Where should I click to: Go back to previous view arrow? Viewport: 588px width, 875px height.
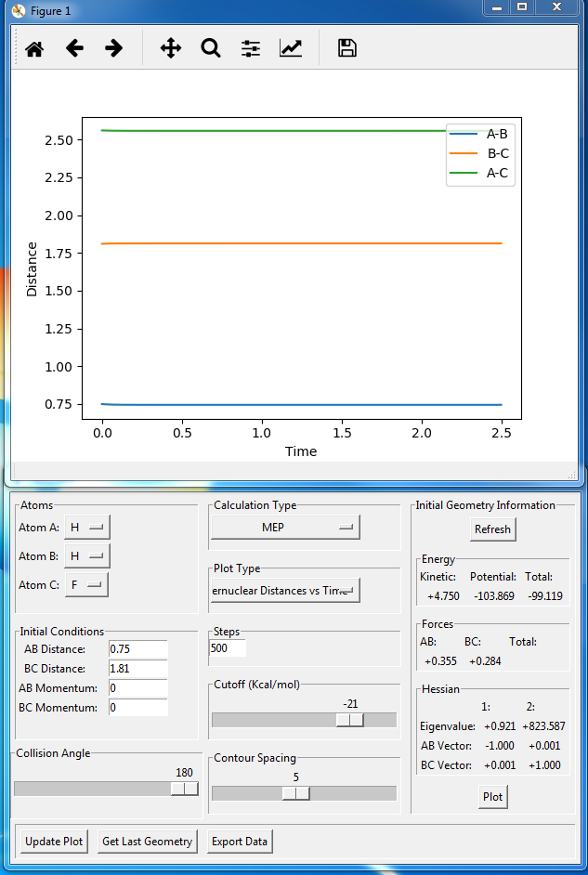click(x=74, y=48)
